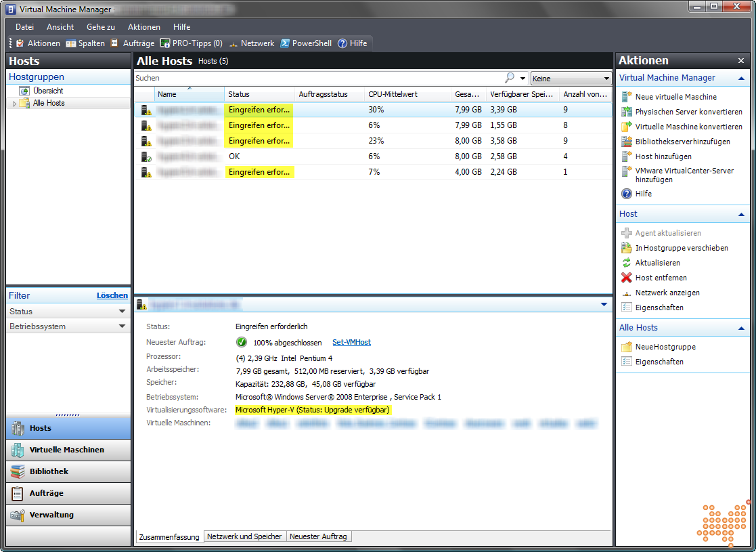Click the green Aktualisieren refresh icon
756x552 pixels.
(626, 263)
